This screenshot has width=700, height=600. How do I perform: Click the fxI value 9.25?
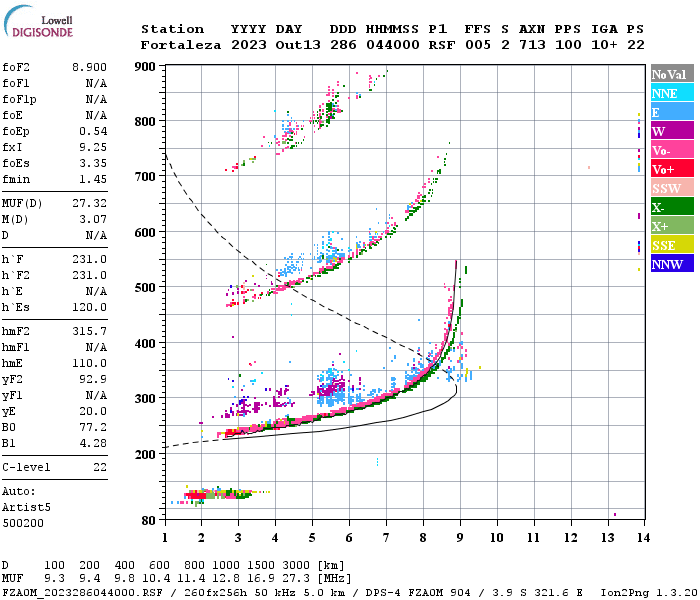click(93, 147)
